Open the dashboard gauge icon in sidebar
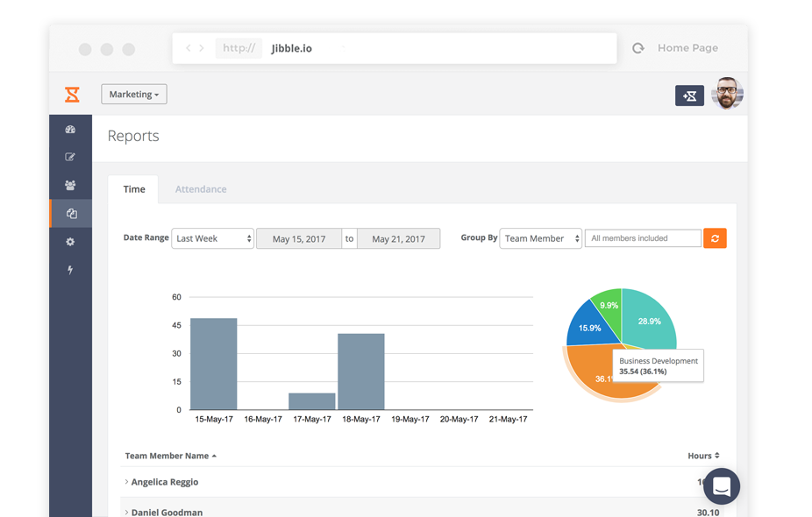Viewport: 812px width, 517px height. 70,130
